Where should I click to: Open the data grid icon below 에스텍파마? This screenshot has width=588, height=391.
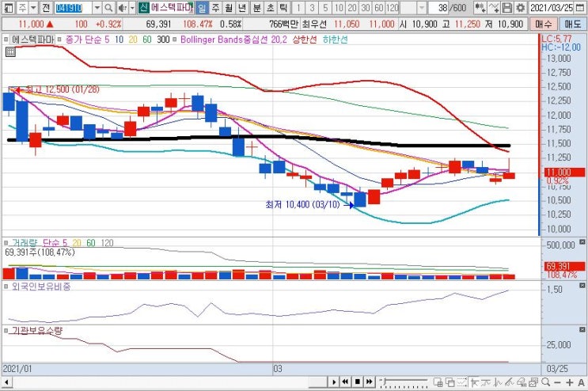click(x=10, y=51)
